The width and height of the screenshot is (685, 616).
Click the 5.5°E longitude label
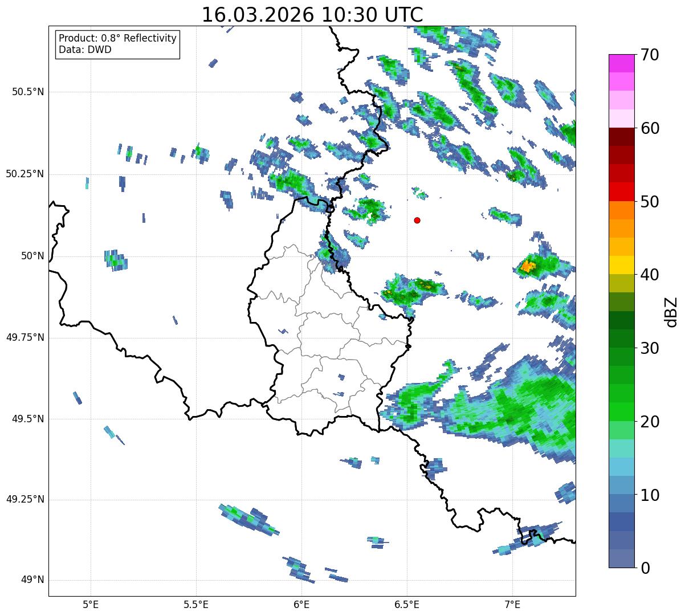tap(196, 604)
